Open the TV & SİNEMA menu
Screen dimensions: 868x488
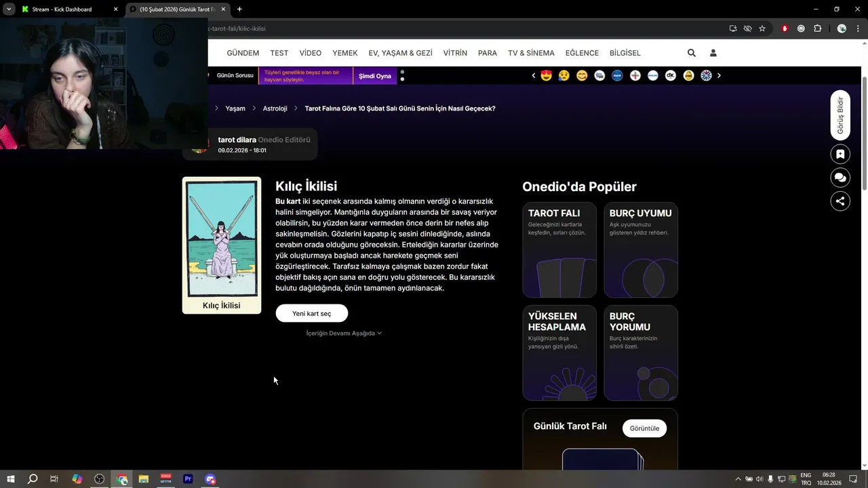531,53
